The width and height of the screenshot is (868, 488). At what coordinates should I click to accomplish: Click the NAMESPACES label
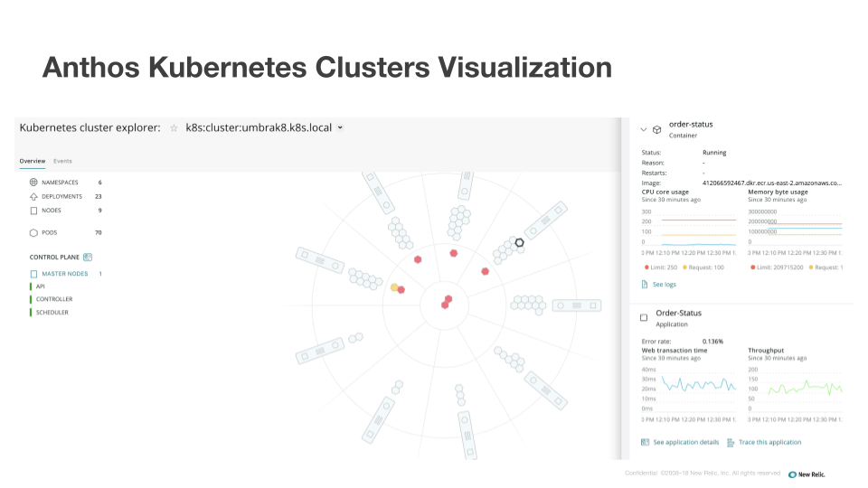(x=60, y=183)
